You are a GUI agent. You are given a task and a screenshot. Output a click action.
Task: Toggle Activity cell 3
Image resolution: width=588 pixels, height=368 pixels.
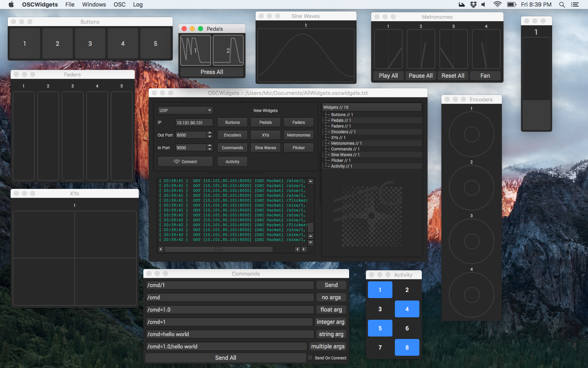pyautogui.click(x=380, y=309)
